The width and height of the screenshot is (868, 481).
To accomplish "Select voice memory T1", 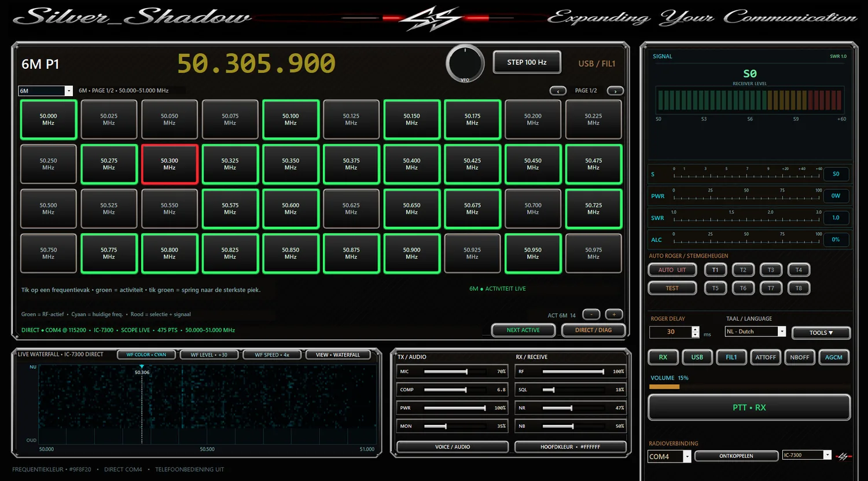I will [x=715, y=270].
